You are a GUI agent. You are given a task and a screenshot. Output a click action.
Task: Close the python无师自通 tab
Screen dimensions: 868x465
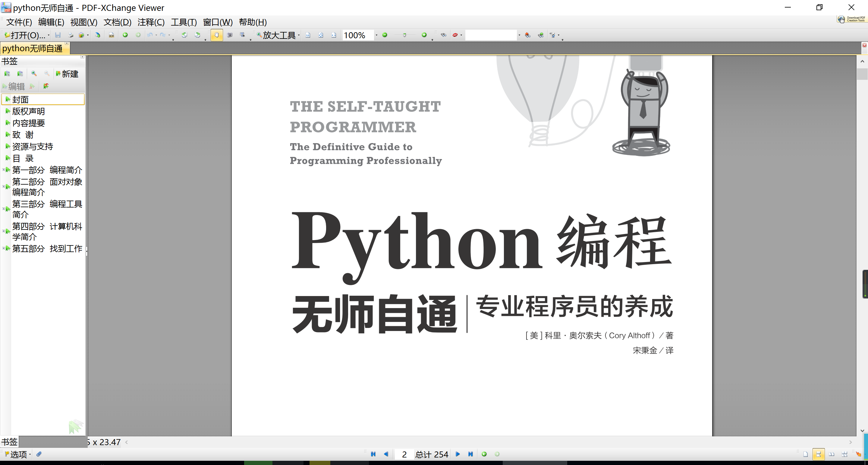[67, 43]
